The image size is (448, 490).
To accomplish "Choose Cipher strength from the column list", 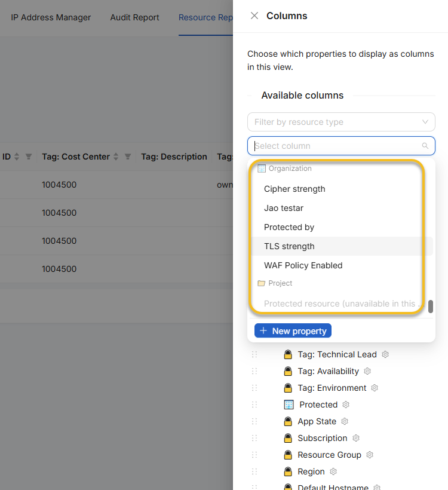I will pos(342,189).
